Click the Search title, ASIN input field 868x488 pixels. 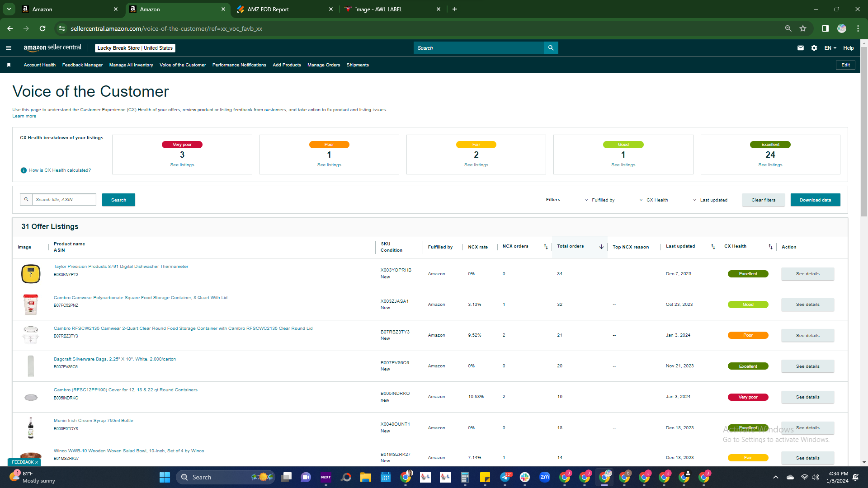tap(64, 200)
